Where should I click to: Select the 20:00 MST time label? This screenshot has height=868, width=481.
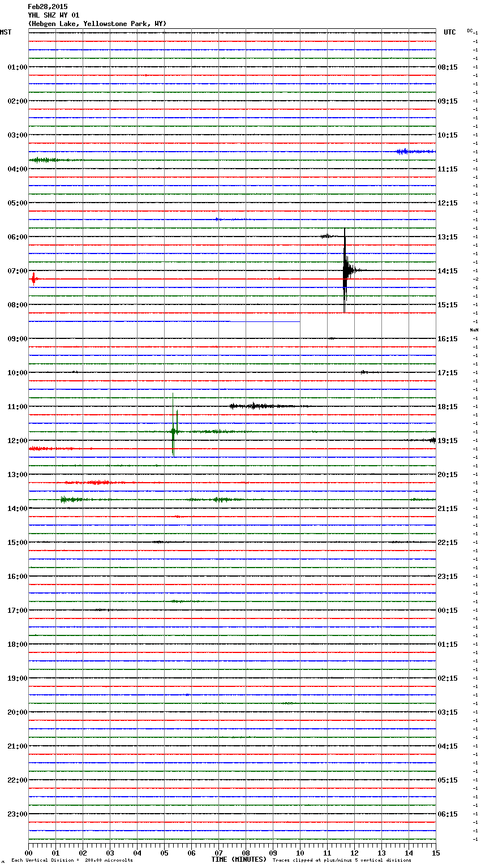point(17,712)
